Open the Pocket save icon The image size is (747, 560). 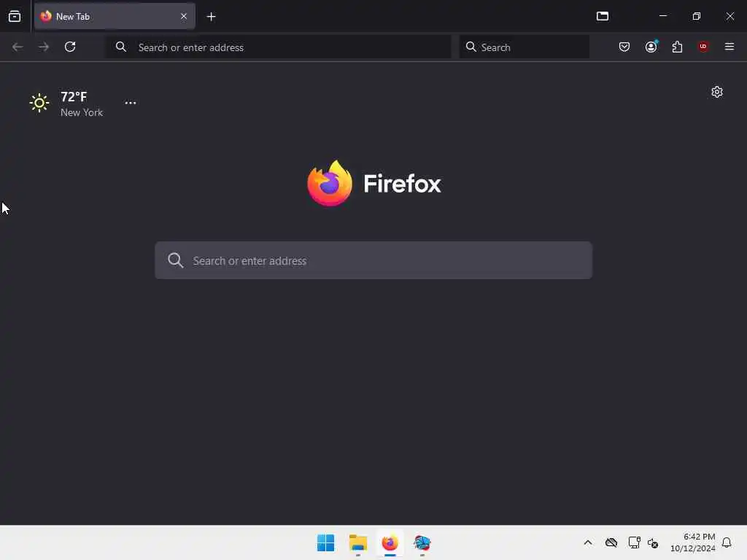coord(624,47)
